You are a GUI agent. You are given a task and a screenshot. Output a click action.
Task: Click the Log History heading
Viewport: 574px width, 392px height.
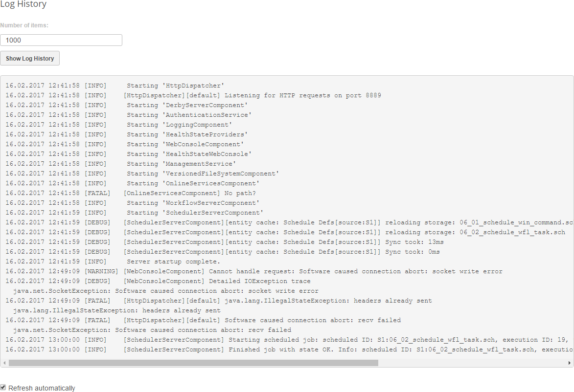point(23,4)
